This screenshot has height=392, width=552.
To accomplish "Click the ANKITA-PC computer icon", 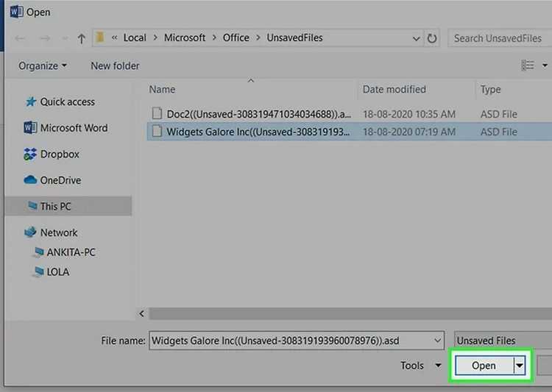I will click(x=38, y=252).
